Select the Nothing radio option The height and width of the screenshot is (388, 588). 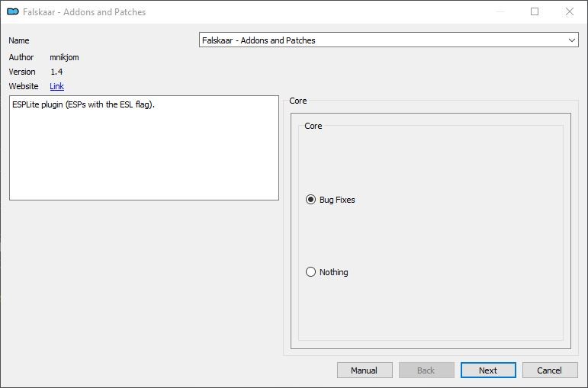click(310, 272)
